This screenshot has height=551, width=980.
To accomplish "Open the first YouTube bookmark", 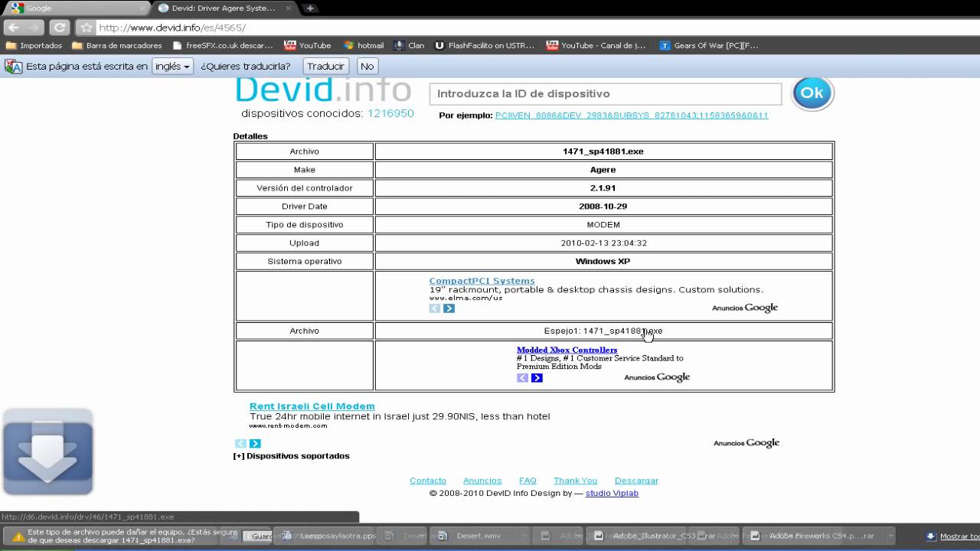I will [x=308, y=45].
